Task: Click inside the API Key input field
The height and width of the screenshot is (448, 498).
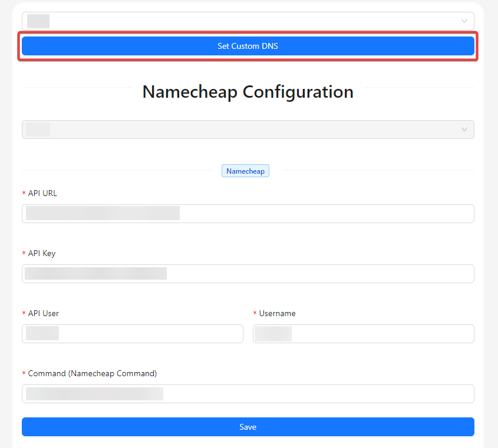Action: tap(248, 273)
